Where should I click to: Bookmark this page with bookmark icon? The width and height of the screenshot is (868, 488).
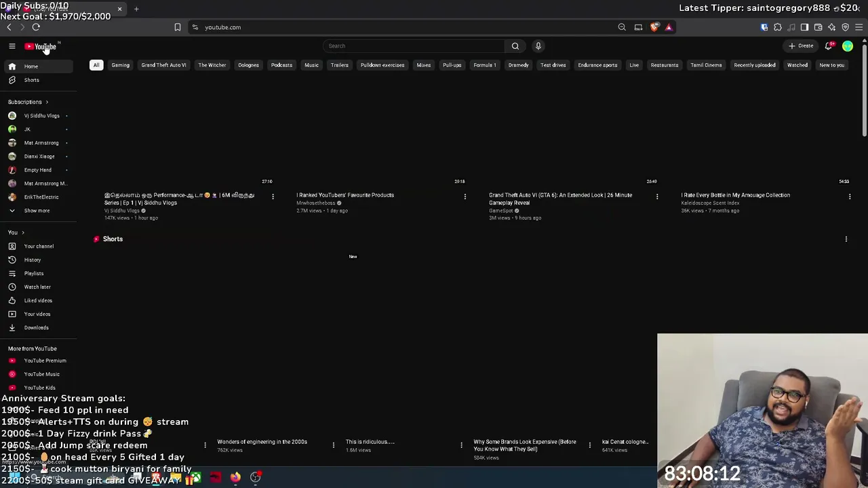(x=178, y=27)
